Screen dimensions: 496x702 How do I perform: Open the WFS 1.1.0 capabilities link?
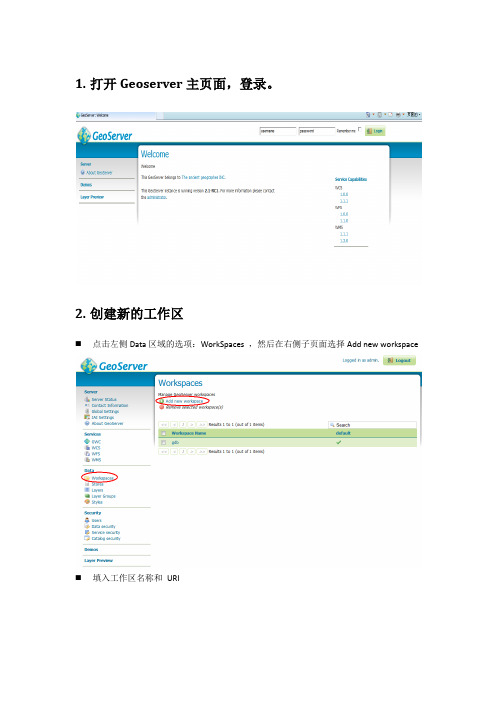tap(344, 221)
